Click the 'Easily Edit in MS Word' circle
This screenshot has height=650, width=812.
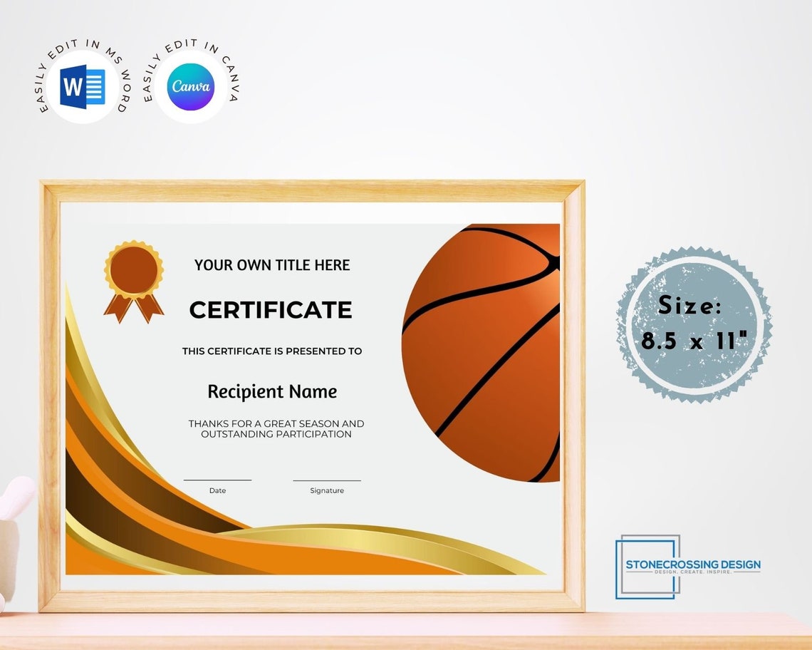pos(83,86)
